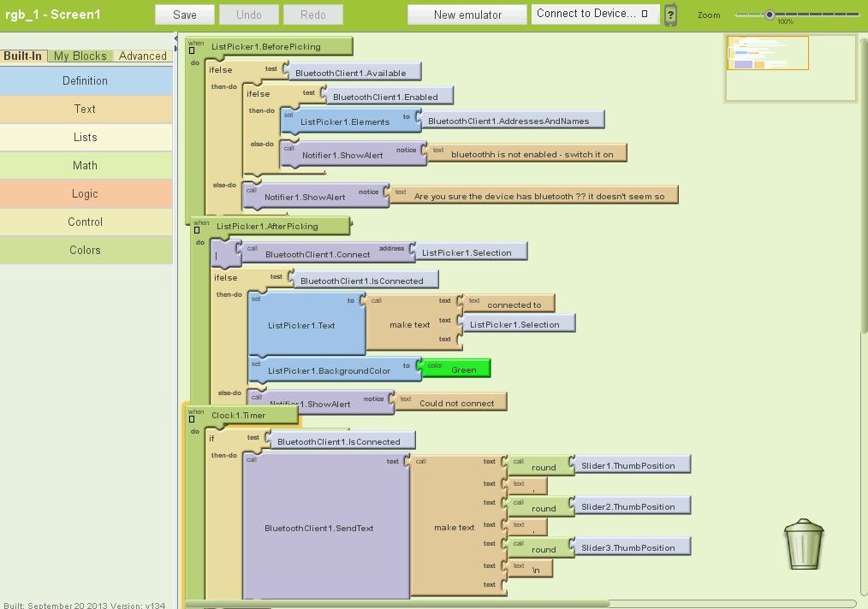The height and width of the screenshot is (609, 868).
Task: Click the Zoom slider handle
Action: (x=769, y=14)
